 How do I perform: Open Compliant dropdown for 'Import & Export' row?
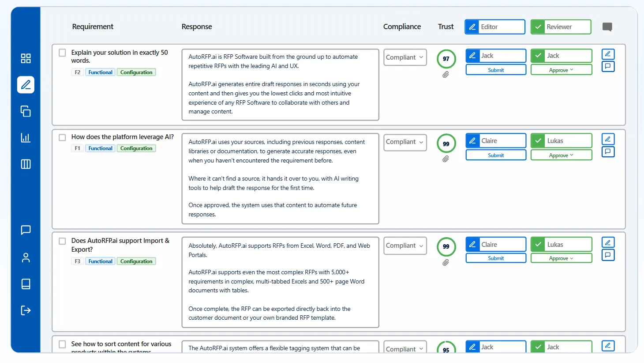[x=405, y=246]
